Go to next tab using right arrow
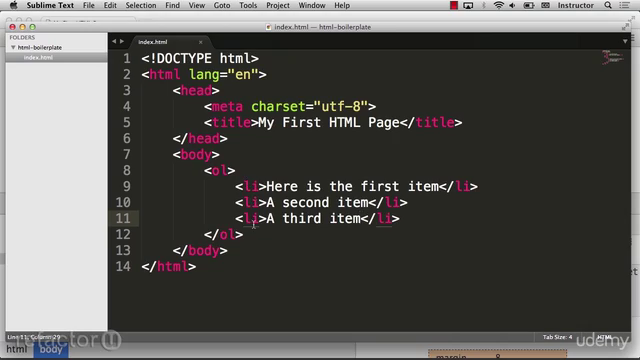Screen dimensions: 640x360 [122, 41]
